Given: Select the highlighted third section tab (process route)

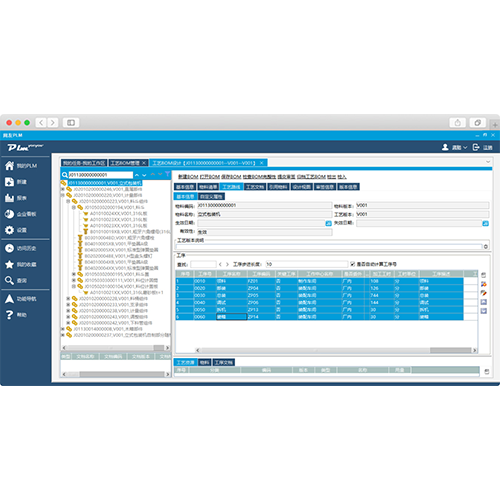Looking at the screenshot, I should tap(232, 187).
